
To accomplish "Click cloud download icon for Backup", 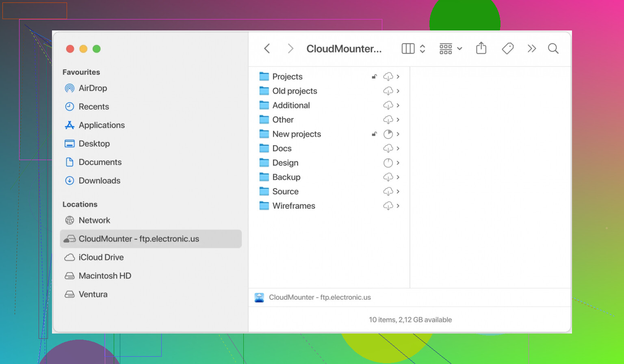I will tap(388, 177).
